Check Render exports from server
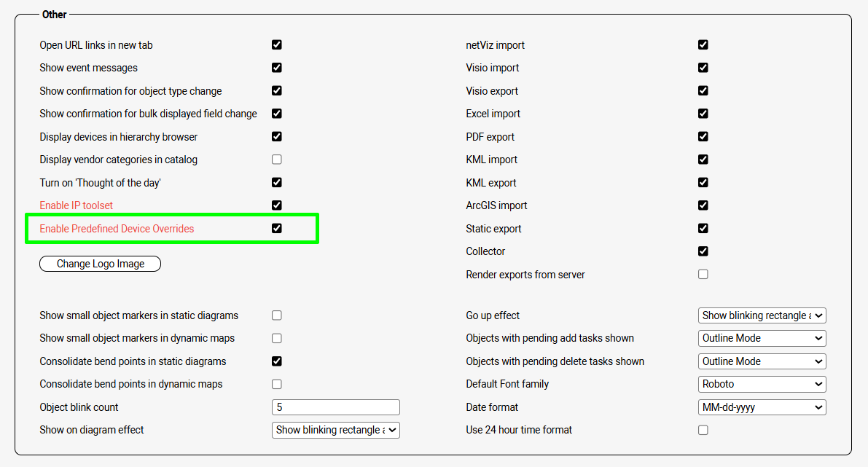Image resolution: width=868 pixels, height=467 pixels. tap(703, 274)
